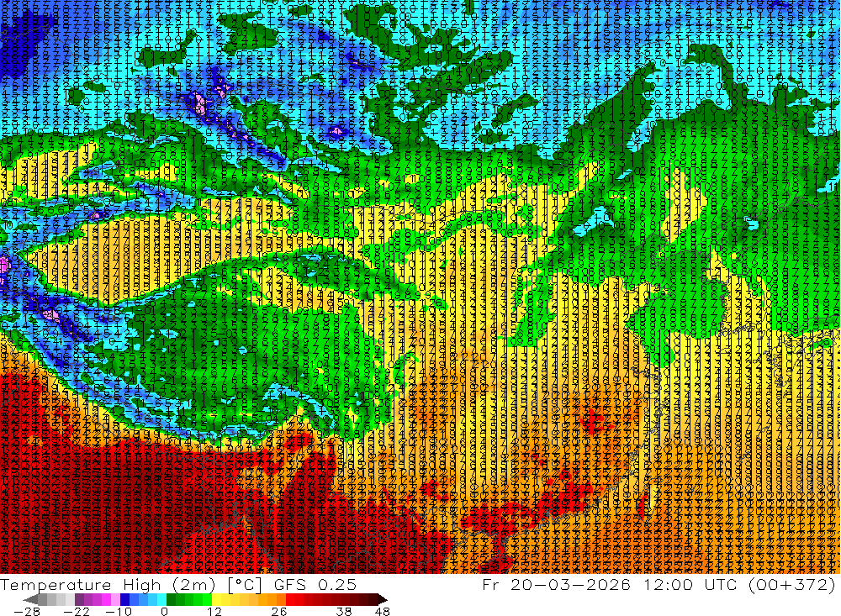Click the '-10' legend value
Image resolution: width=841 pixels, height=616 pixels.
click(118, 612)
